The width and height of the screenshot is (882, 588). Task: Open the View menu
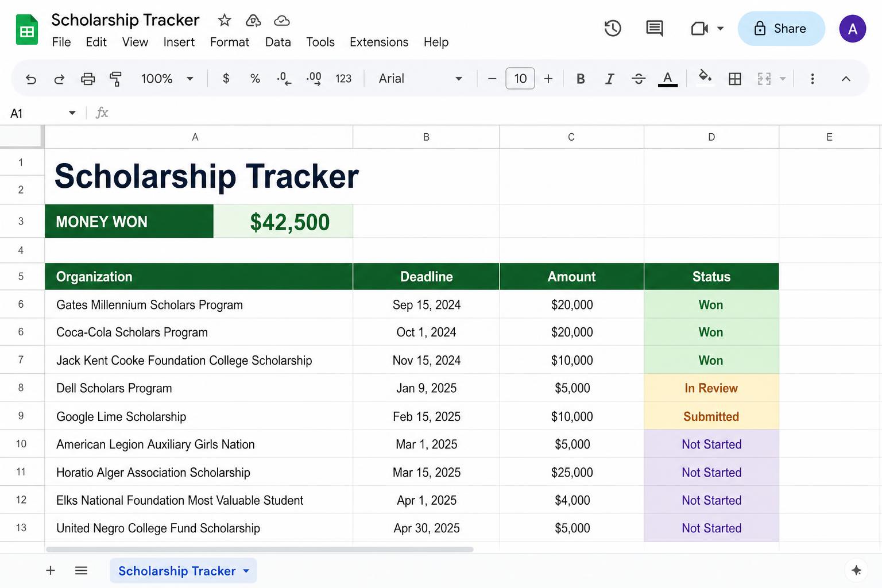click(135, 42)
